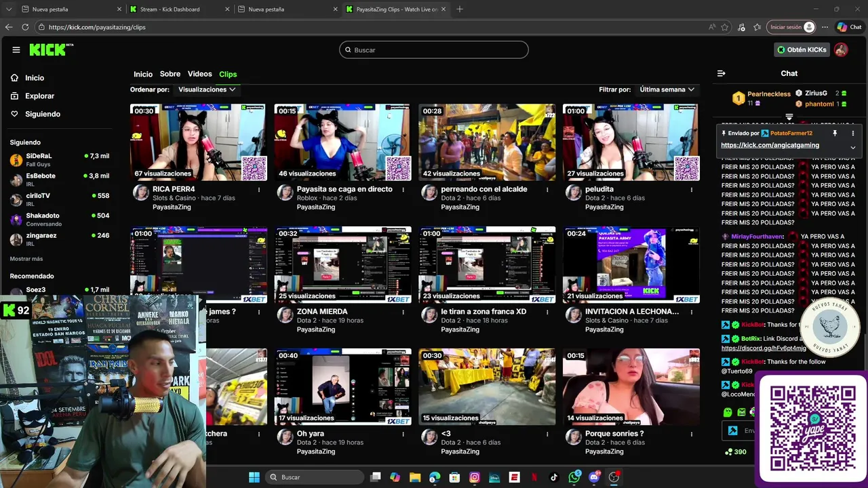Open OBS Studio from the taskbar
This screenshot has width=868, height=488.
[614, 477]
